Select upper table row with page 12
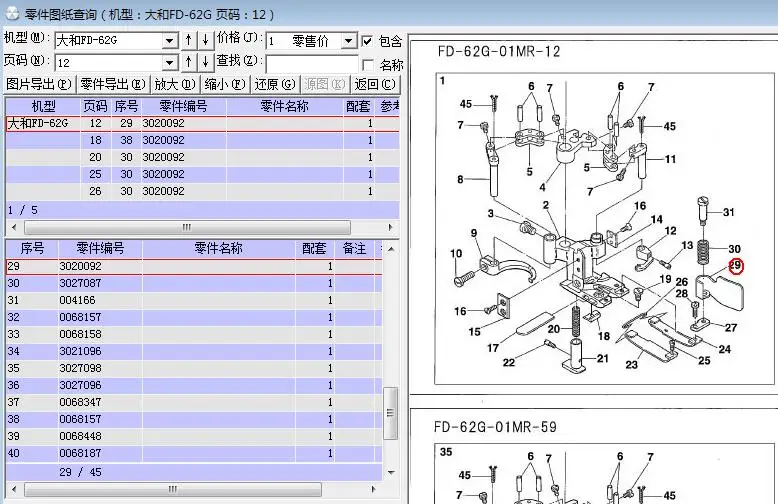Viewport: 778px width, 504px height. [202, 124]
